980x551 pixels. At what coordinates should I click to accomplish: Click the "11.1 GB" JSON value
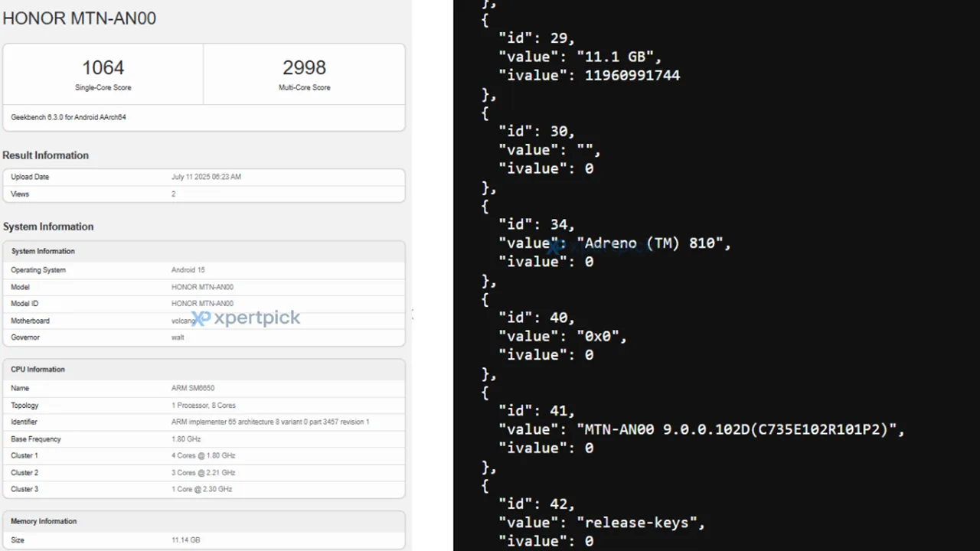[618, 57]
